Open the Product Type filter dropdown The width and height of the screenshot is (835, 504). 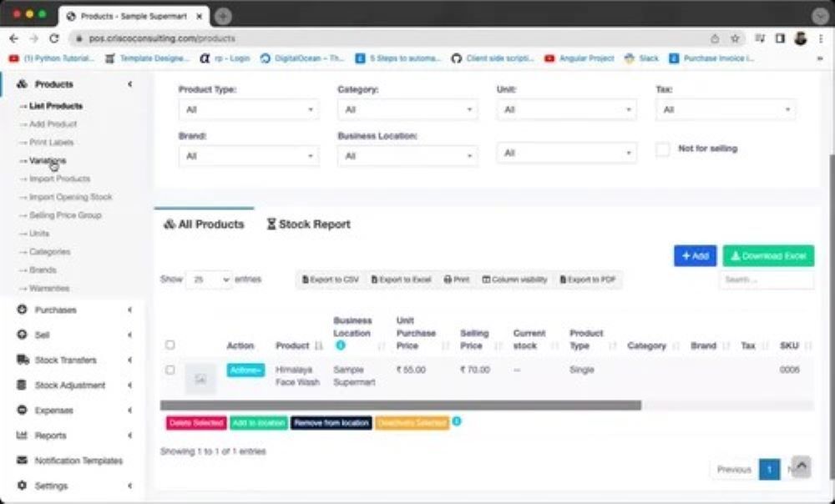point(246,109)
